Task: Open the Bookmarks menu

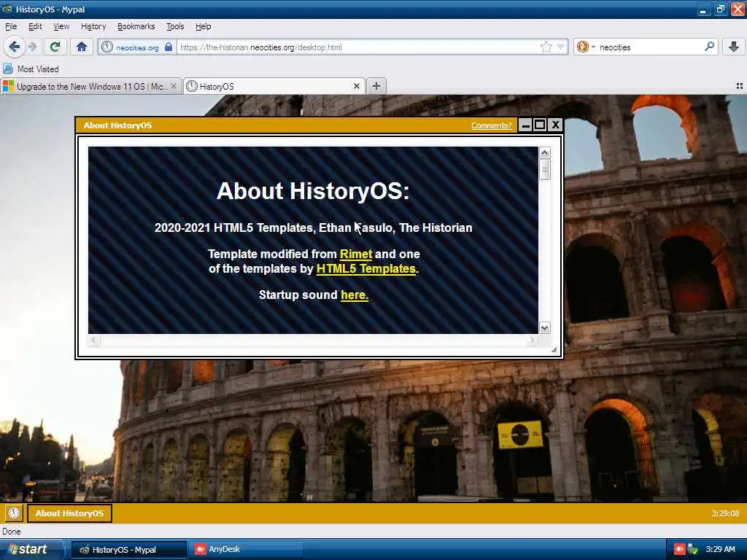Action: 136,27
